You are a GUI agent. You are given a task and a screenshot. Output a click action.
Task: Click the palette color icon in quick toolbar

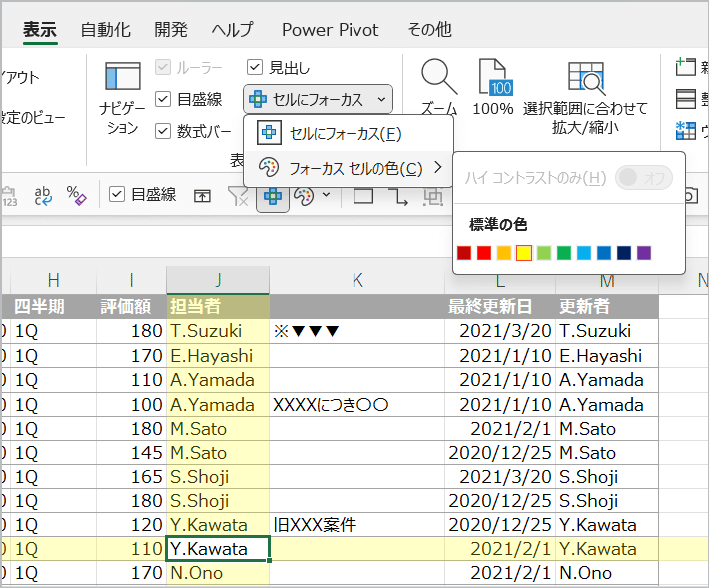click(304, 196)
